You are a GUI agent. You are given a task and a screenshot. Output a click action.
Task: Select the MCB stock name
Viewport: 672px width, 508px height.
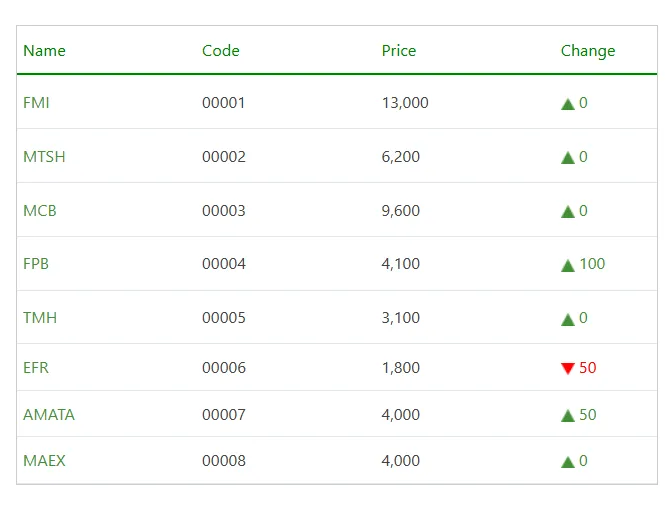tap(40, 211)
